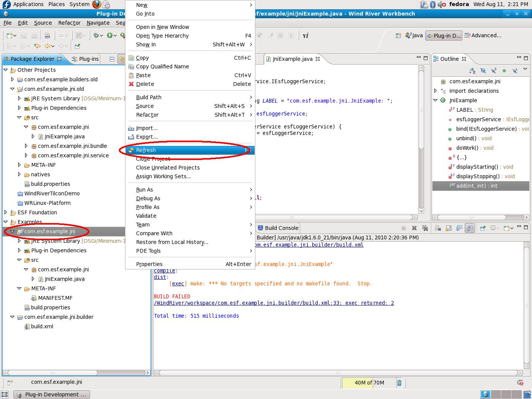Toggle alphabetical Sort in Outline view
The image size is (532, 399).
pyautogui.click(x=472, y=70)
